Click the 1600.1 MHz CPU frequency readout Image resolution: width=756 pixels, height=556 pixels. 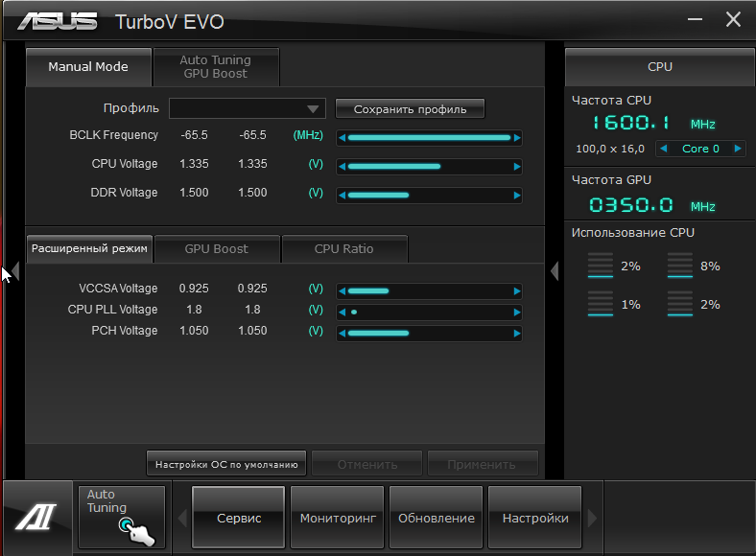(630, 123)
